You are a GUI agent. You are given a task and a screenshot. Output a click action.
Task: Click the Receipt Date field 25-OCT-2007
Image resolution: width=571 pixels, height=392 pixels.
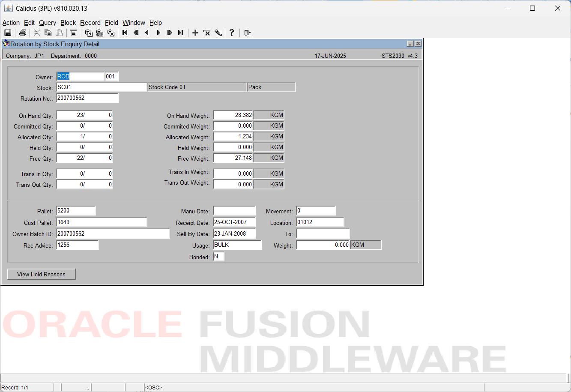click(234, 222)
